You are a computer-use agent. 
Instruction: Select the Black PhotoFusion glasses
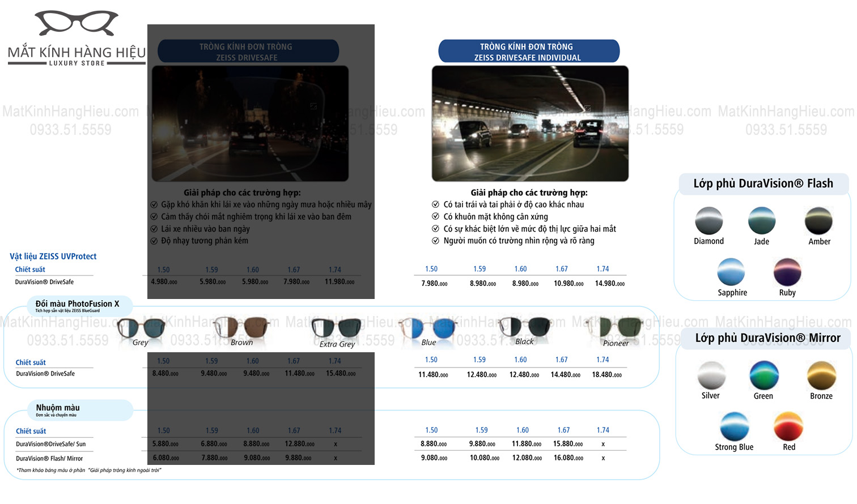525,328
